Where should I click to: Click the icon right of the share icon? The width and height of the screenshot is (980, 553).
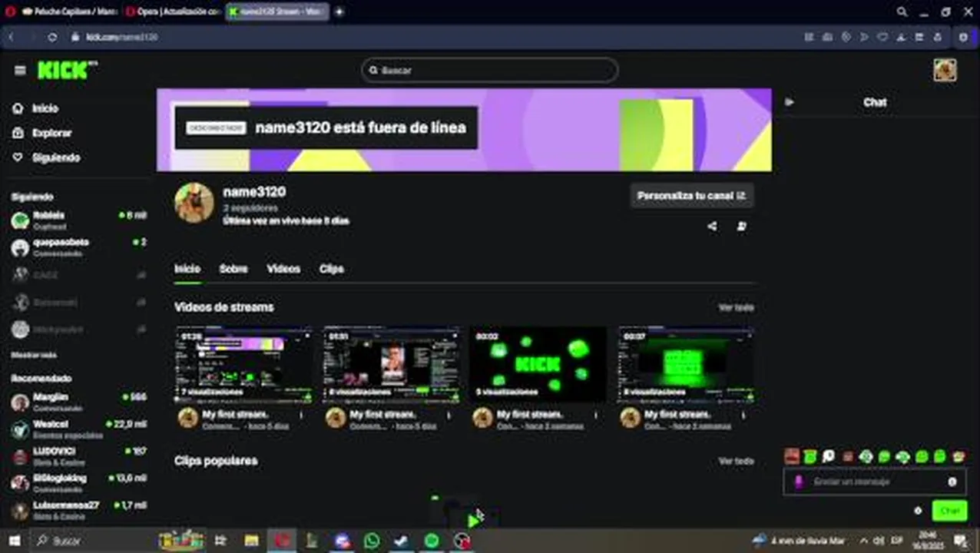click(741, 226)
